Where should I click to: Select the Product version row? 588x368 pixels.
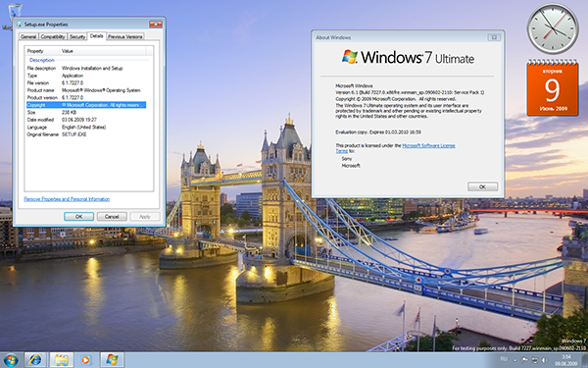point(86,97)
